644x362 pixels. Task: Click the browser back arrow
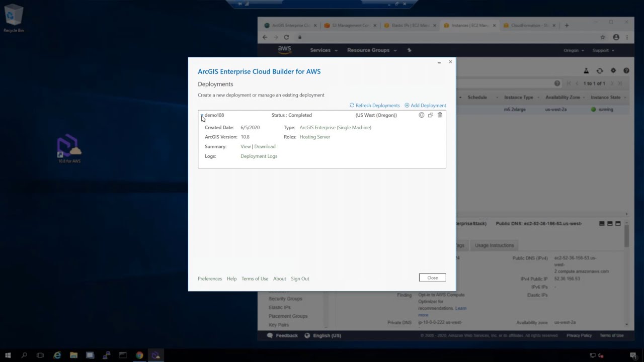click(x=265, y=37)
